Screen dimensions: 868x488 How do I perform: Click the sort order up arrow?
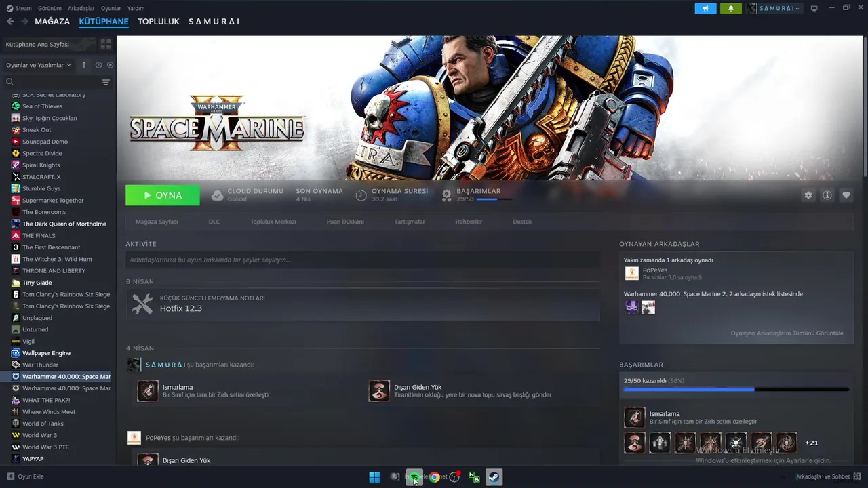84,65
